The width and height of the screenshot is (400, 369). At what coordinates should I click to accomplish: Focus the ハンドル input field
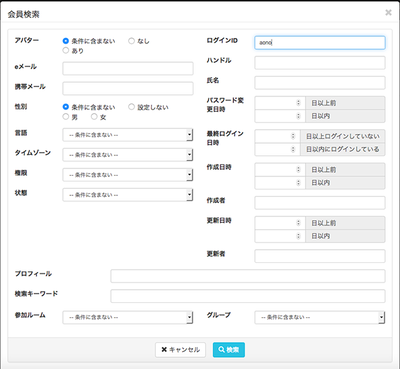click(x=320, y=63)
